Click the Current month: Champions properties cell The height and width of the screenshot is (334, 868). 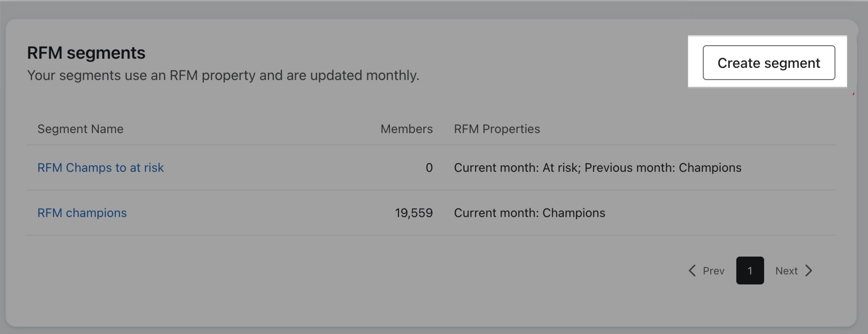pyautogui.click(x=529, y=213)
